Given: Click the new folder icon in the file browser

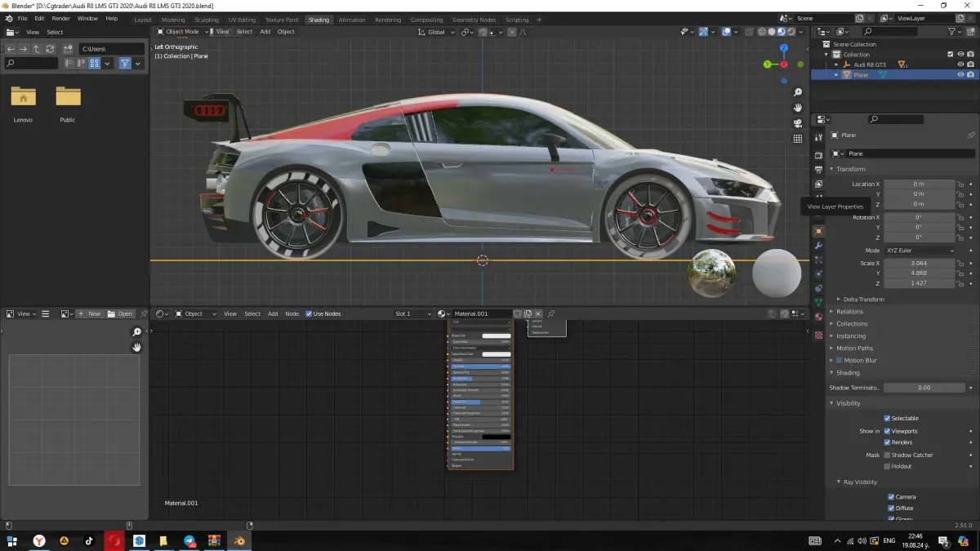Looking at the screenshot, I should [x=67, y=49].
